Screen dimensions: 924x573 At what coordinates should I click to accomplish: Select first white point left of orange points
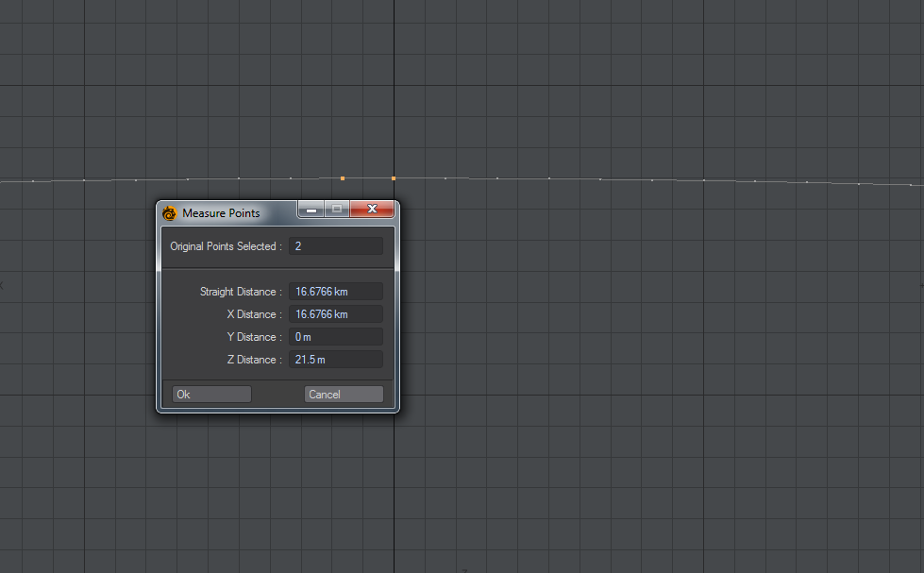(291, 177)
